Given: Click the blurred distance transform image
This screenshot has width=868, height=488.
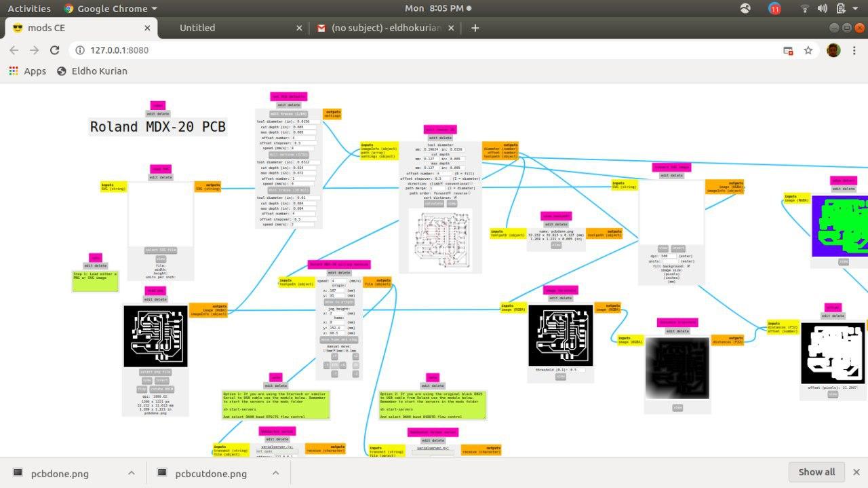Looking at the screenshot, I should (x=677, y=368).
